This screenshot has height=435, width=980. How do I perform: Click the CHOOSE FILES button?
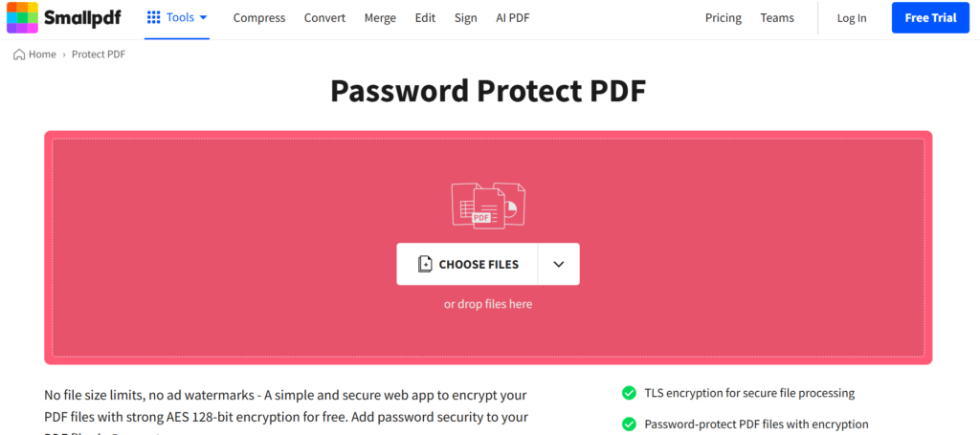tap(467, 264)
